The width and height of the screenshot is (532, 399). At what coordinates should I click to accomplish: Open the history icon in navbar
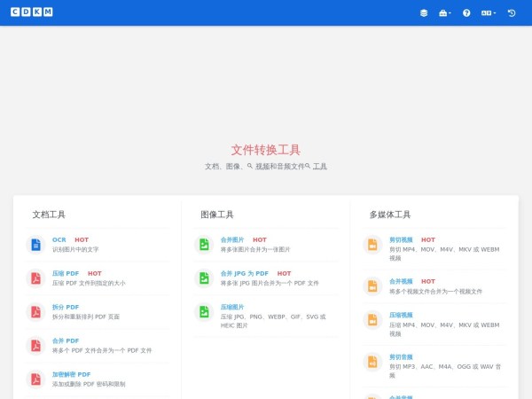512,13
